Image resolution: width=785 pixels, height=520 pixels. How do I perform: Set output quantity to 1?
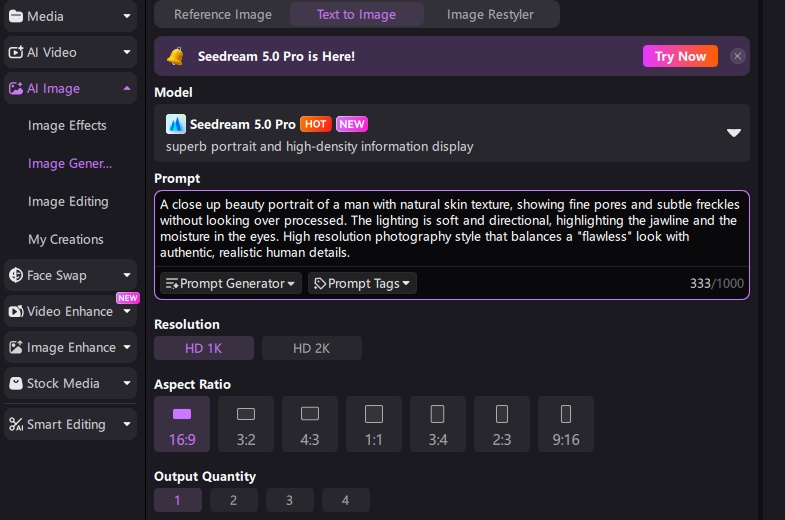(178, 500)
